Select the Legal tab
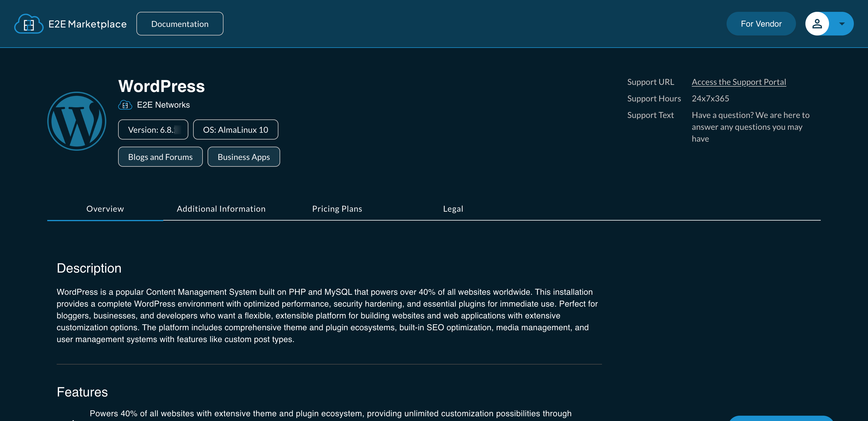The width and height of the screenshot is (868, 421). (x=453, y=209)
